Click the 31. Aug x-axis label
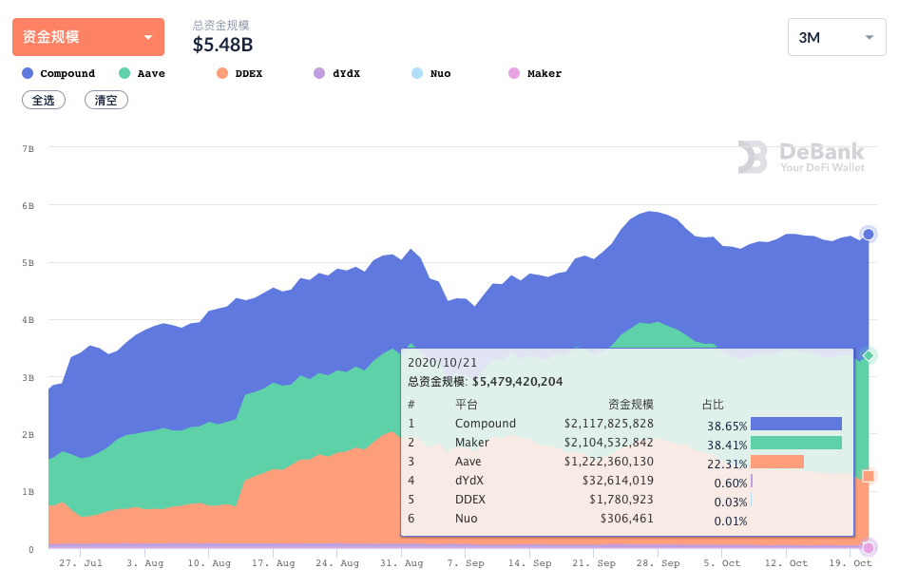898x588 pixels. (401, 563)
